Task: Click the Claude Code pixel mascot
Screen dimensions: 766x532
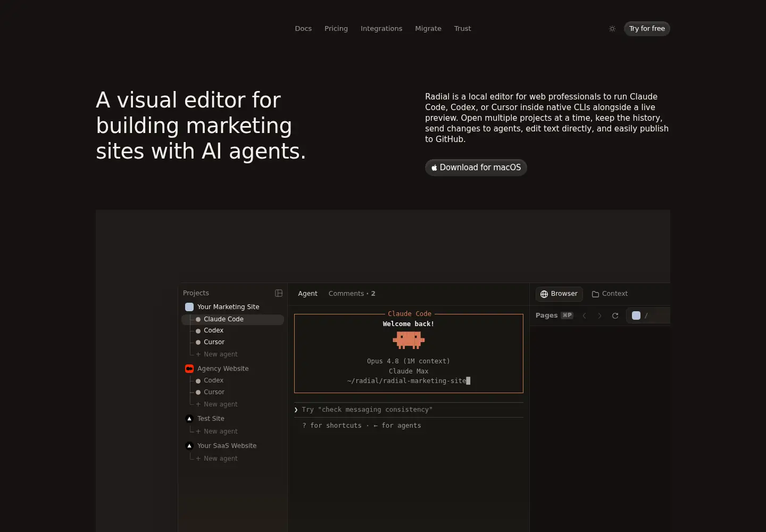Action: coord(409,340)
